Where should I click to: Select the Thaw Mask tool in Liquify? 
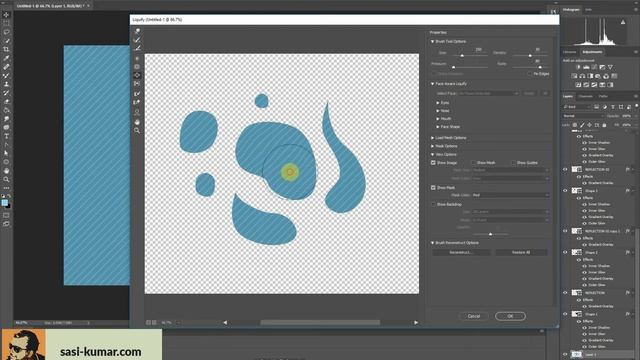137,102
